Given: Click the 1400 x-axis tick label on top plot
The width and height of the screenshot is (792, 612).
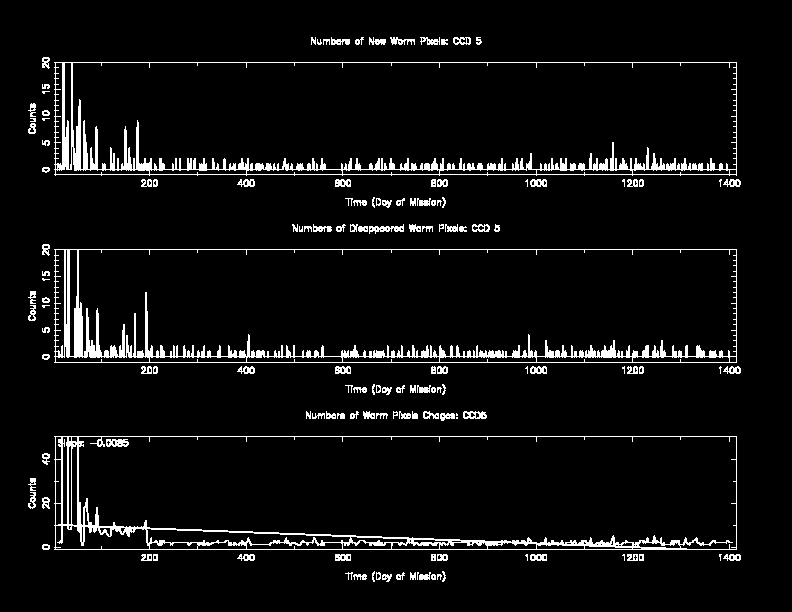Looking at the screenshot, I should [x=729, y=184].
